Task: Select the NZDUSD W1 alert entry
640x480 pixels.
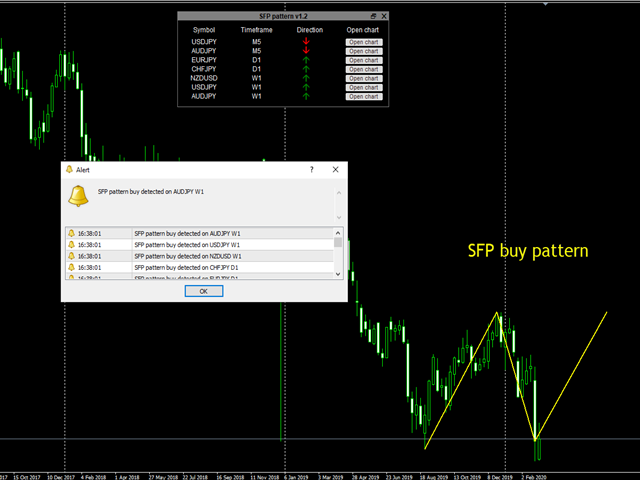Action: [200, 256]
